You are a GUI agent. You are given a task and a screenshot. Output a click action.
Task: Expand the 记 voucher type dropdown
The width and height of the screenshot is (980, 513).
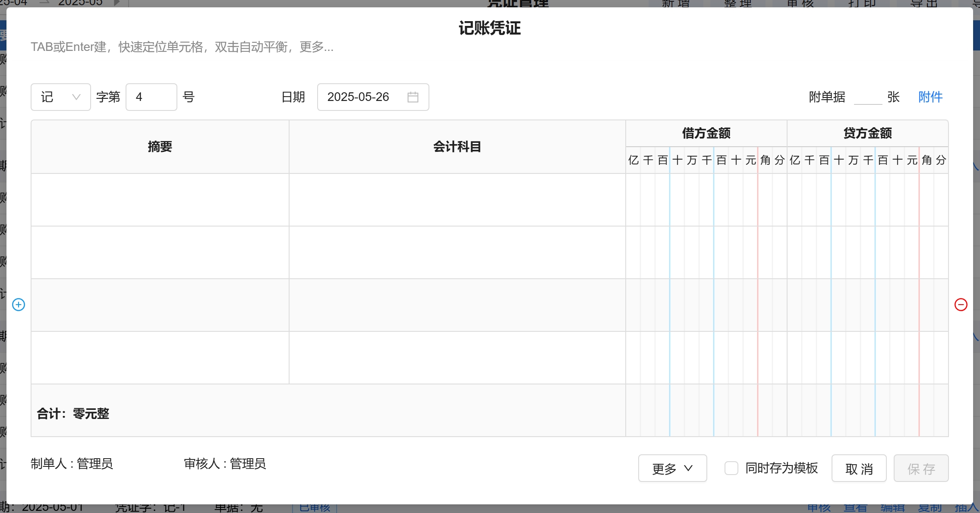coord(60,97)
